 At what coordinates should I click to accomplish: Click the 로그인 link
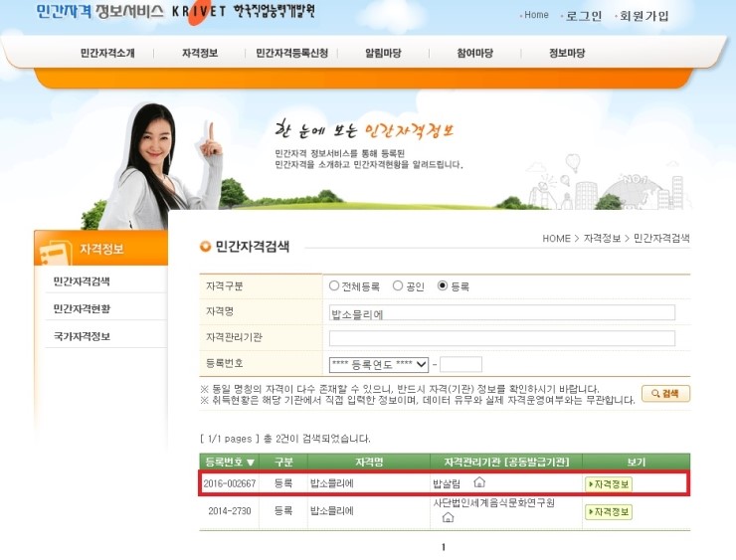[584, 16]
